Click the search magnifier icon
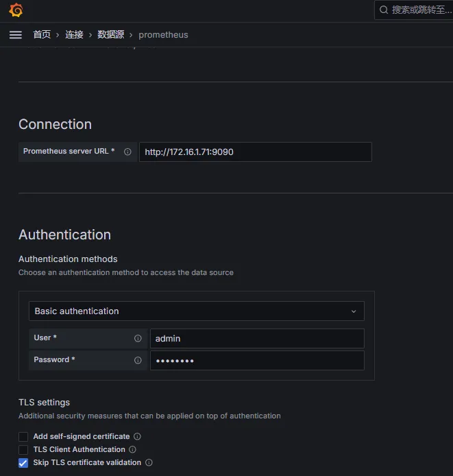453x476 pixels. point(384,10)
